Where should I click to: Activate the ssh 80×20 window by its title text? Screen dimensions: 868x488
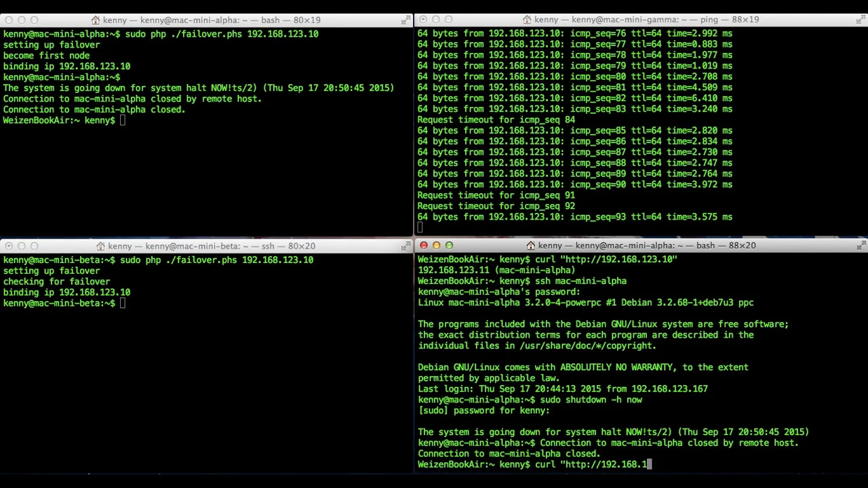212,246
